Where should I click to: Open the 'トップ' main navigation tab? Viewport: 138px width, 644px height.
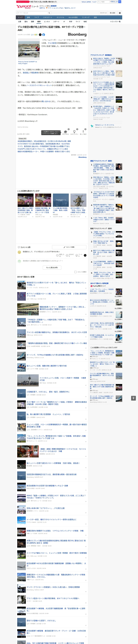20,17
